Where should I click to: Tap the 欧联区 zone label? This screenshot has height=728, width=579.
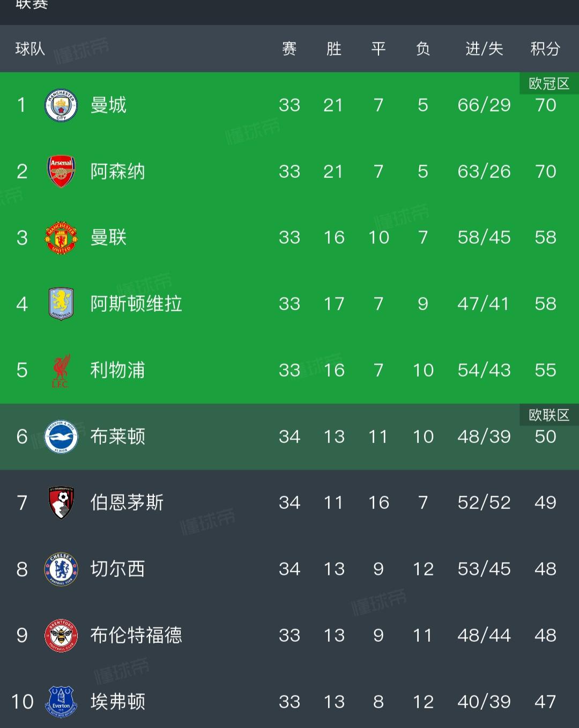(549, 415)
